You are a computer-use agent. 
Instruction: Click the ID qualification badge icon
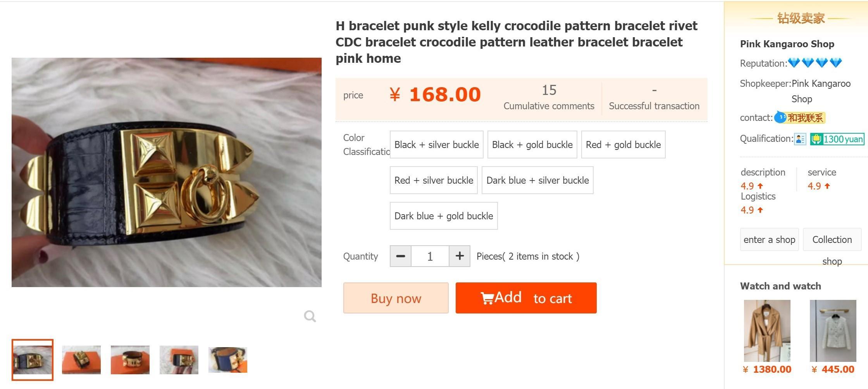coord(800,139)
